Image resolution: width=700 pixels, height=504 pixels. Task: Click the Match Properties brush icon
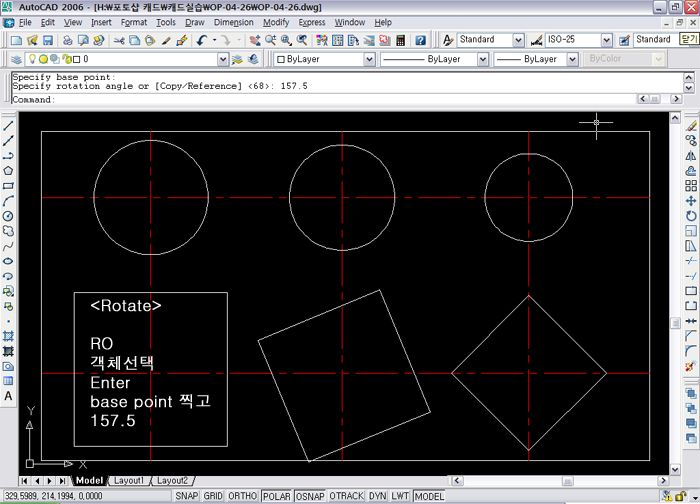166,40
